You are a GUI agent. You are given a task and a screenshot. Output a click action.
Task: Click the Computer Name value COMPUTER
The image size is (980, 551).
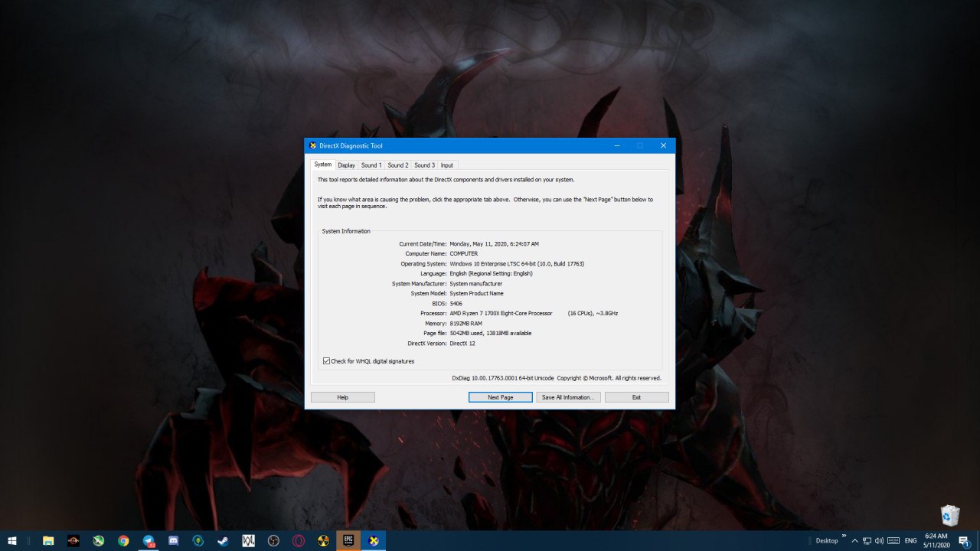(x=464, y=253)
